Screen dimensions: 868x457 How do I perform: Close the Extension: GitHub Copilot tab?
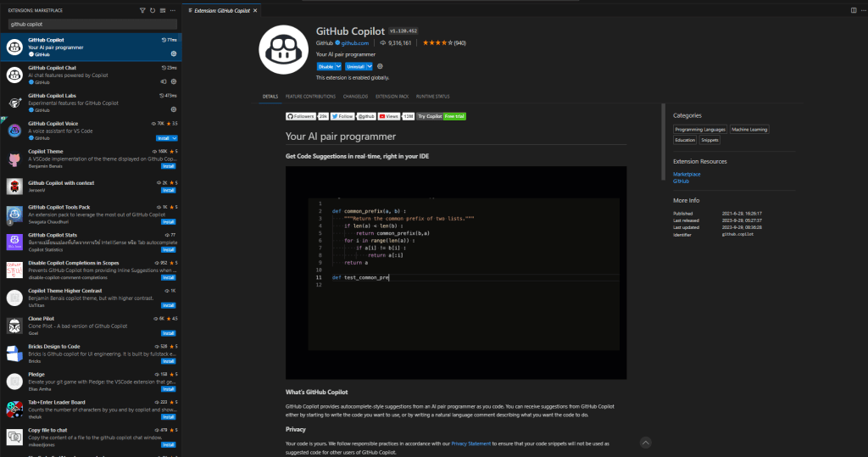pyautogui.click(x=255, y=10)
